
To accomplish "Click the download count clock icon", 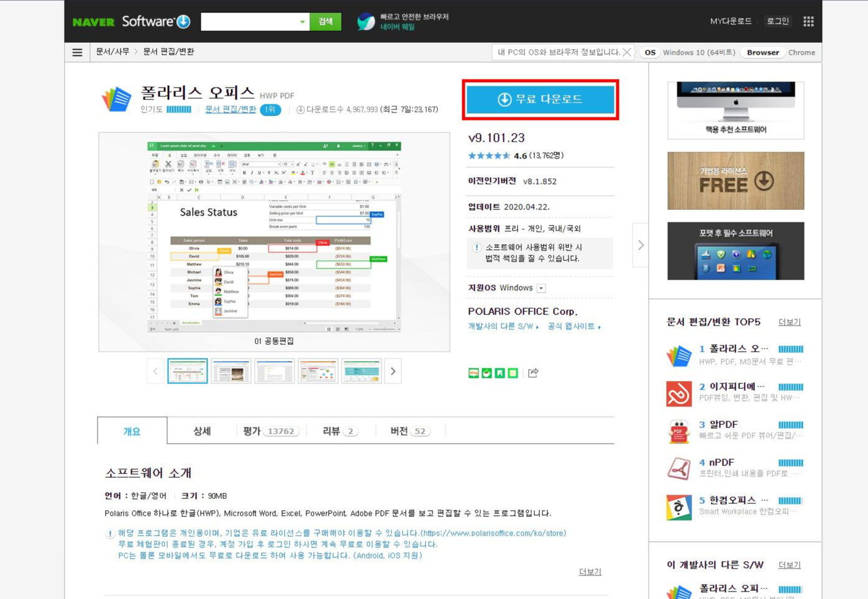I will [301, 110].
